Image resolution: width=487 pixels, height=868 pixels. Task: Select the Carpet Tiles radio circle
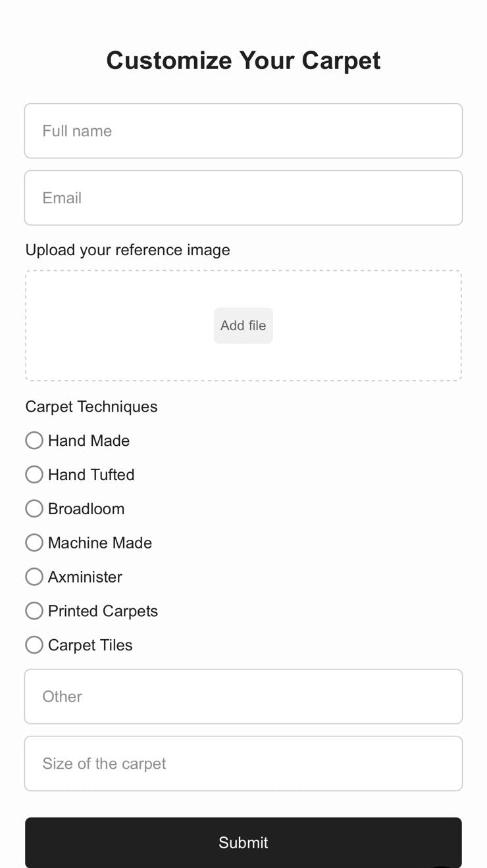pos(34,646)
